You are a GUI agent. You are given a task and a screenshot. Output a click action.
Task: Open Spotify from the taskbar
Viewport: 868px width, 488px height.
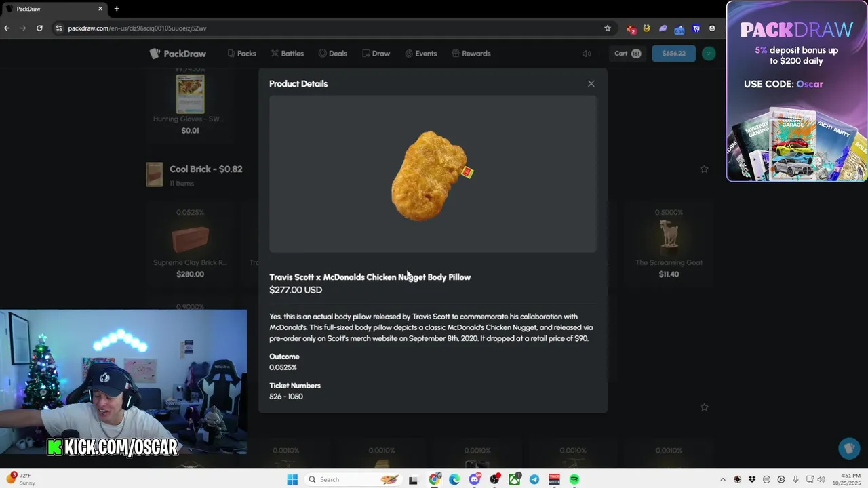tap(574, 479)
